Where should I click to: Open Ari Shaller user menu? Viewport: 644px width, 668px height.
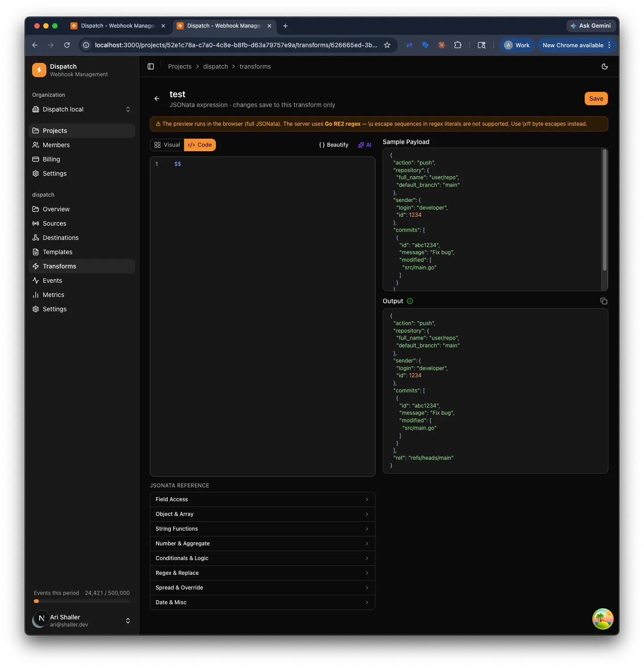(x=82, y=620)
